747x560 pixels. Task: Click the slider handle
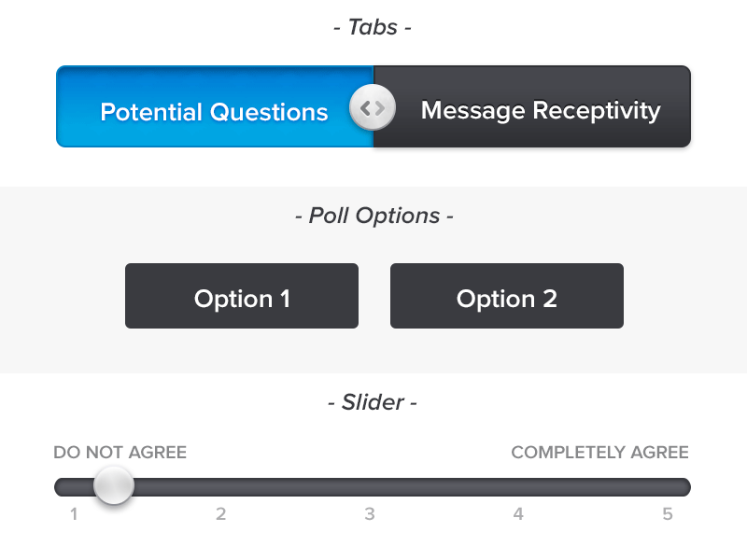tap(113, 483)
